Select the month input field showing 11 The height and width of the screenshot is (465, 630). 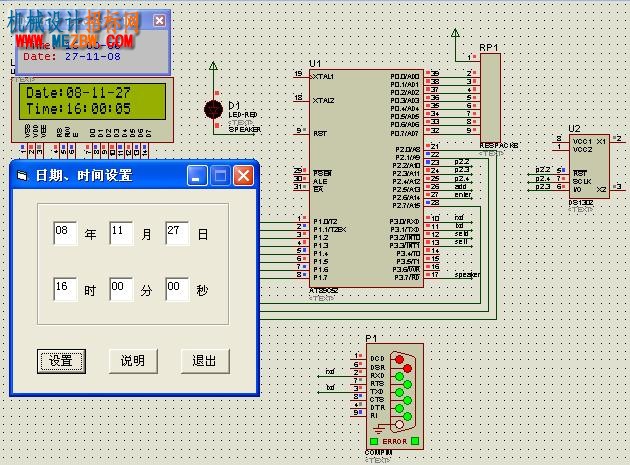click(x=121, y=233)
